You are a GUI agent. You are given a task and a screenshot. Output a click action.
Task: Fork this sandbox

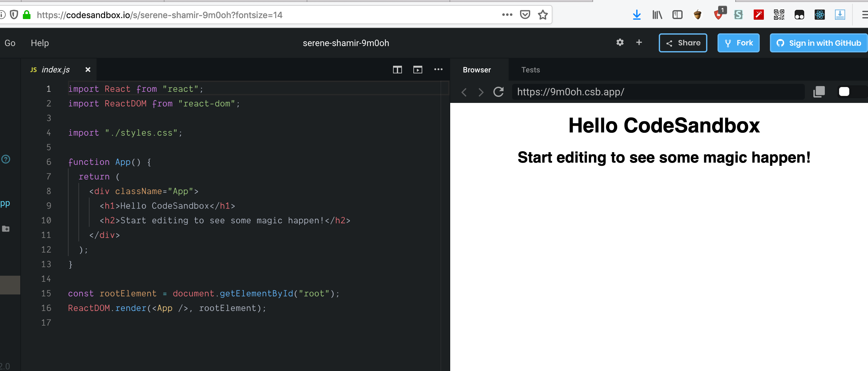coord(738,43)
